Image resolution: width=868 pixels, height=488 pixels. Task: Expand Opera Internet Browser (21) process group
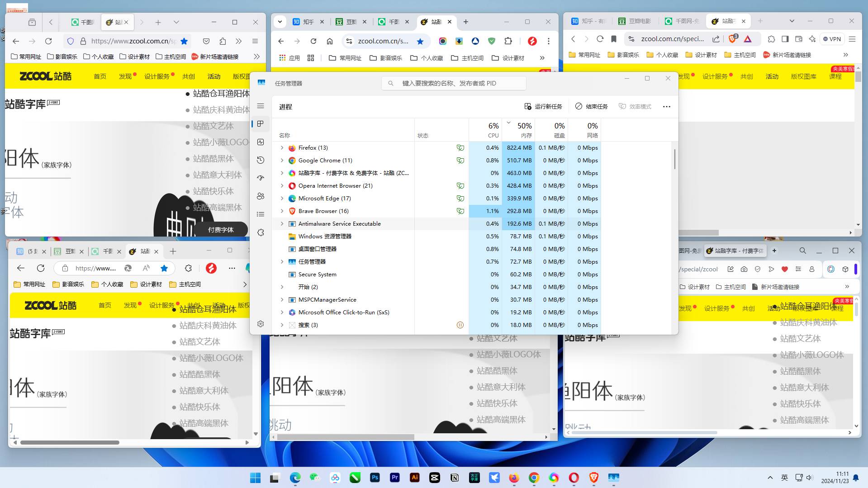282,186
